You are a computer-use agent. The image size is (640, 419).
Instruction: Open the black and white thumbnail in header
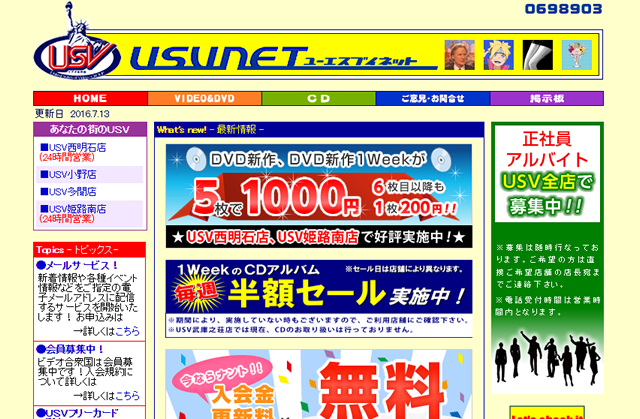tap(538, 55)
